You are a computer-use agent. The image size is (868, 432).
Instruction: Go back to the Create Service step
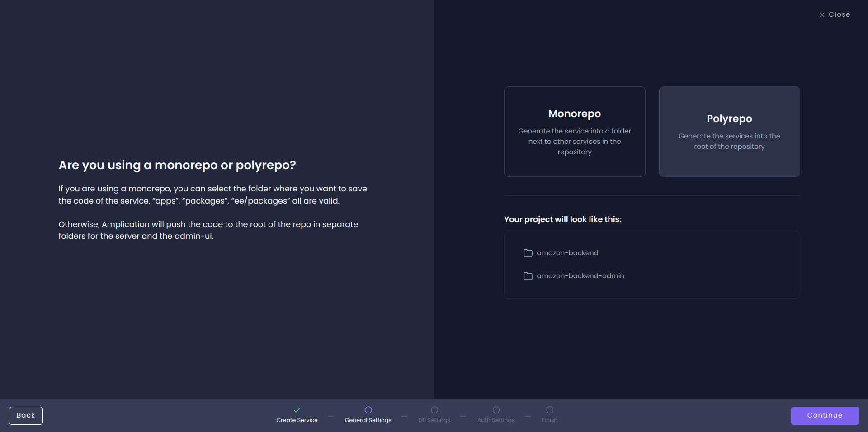click(x=297, y=415)
